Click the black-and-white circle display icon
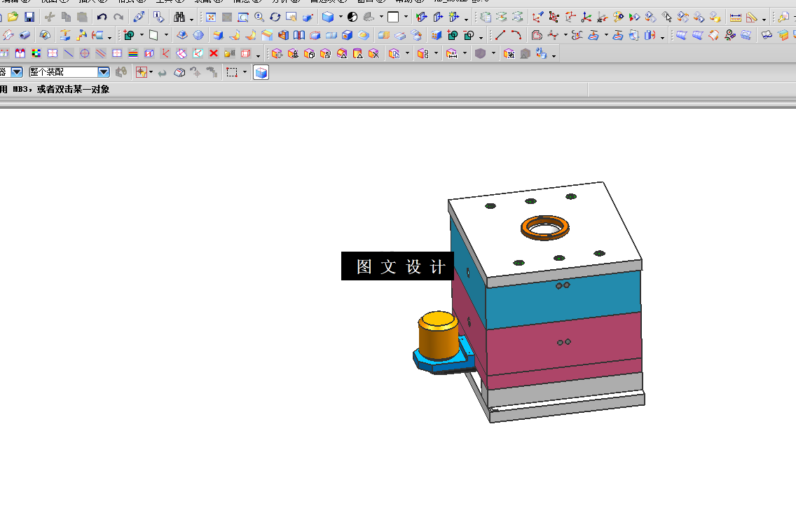This screenshot has height=532, width=796. pos(352,18)
